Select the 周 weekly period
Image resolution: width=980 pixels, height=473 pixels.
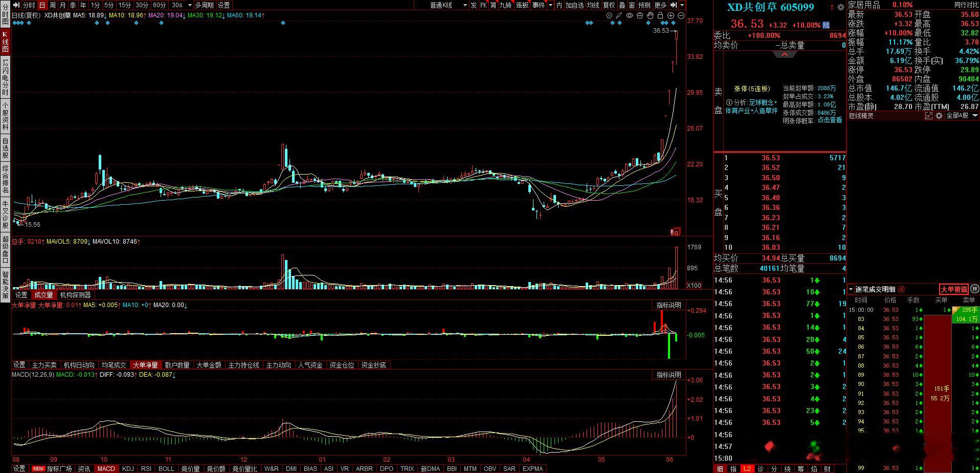click(x=53, y=5)
